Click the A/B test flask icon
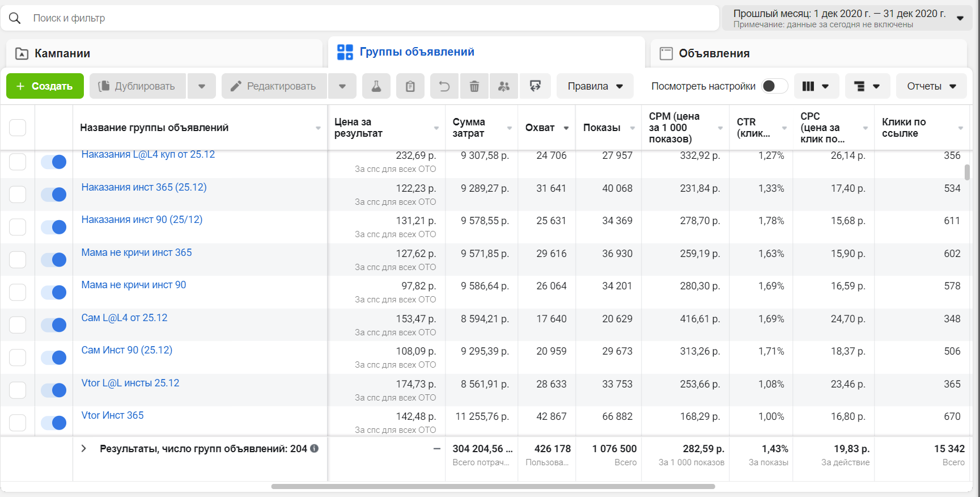The image size is (980, 497). [376, 86]
